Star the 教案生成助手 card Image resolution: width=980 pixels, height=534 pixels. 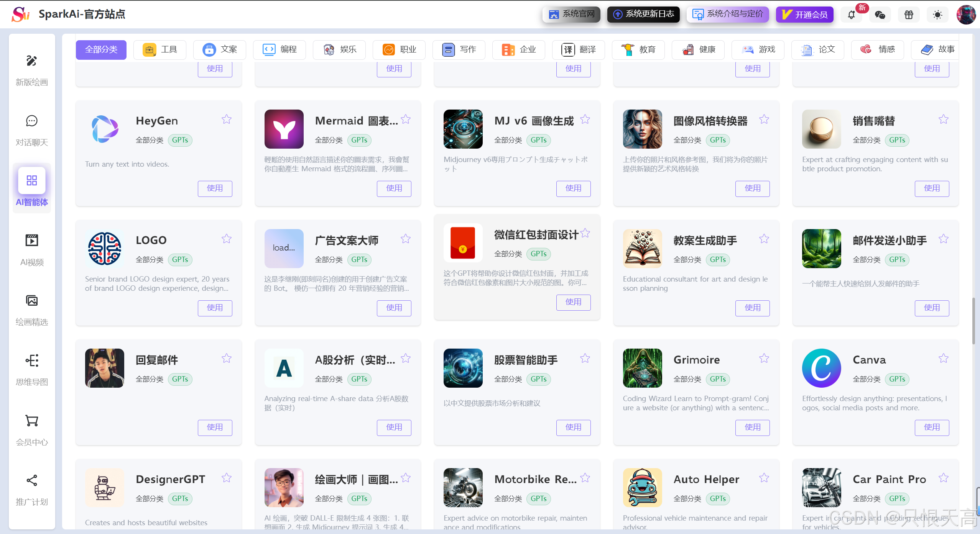[x=764, y=239]
